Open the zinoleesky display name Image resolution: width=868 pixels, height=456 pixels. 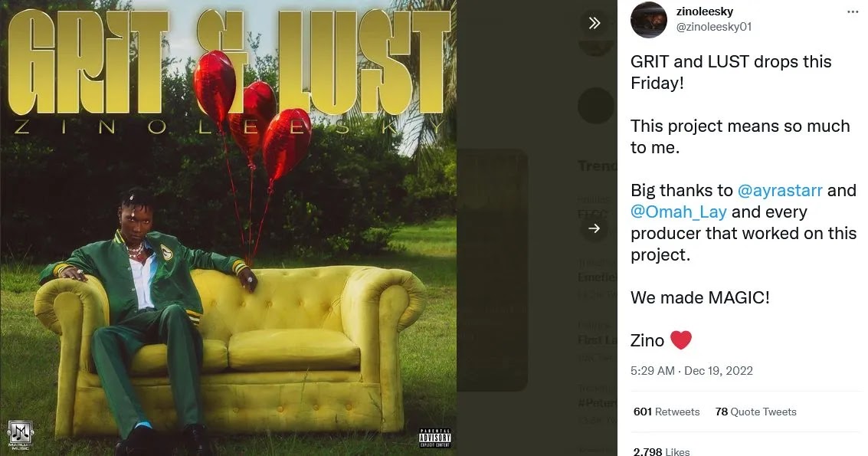705,11
